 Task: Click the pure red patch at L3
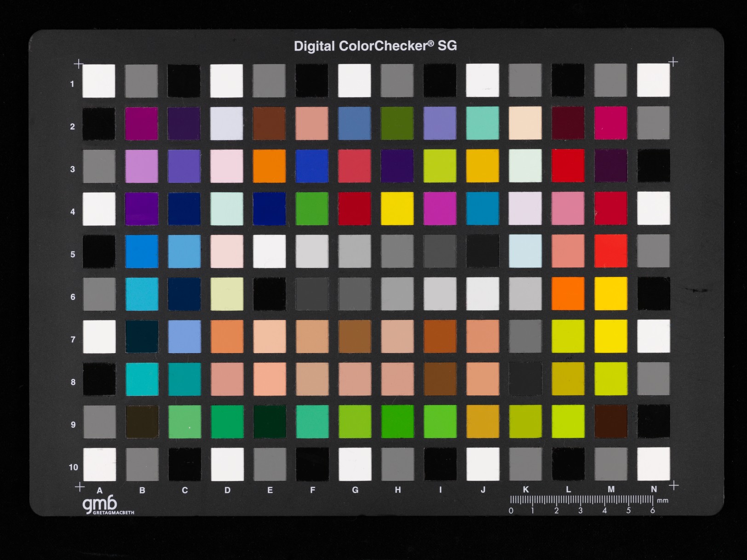(568, 166)
